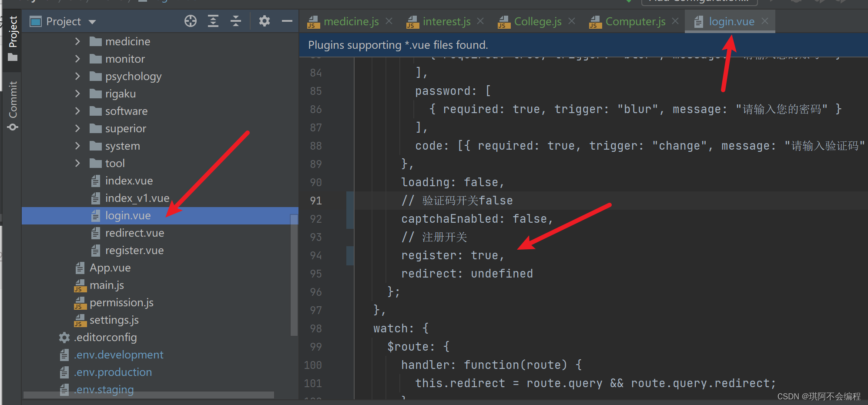Open the Project side tool window tab
The image size is (868, 405).
click(x=13, y=38)
